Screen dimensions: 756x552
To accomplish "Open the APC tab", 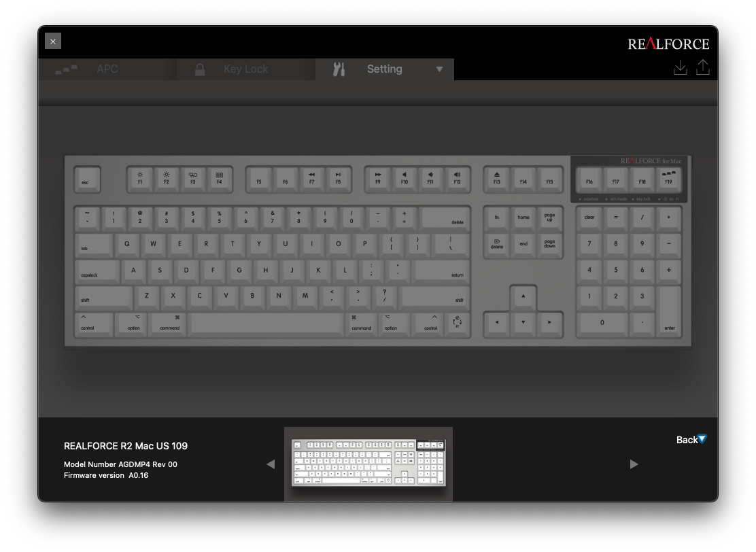I will click(107, 69).
